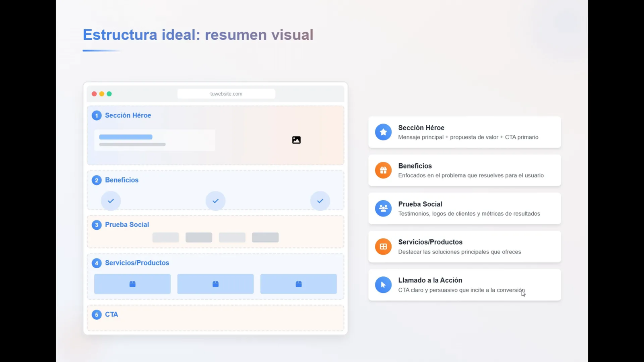
Task: Click the tuwebsite.com address bar
Action: 226,94
